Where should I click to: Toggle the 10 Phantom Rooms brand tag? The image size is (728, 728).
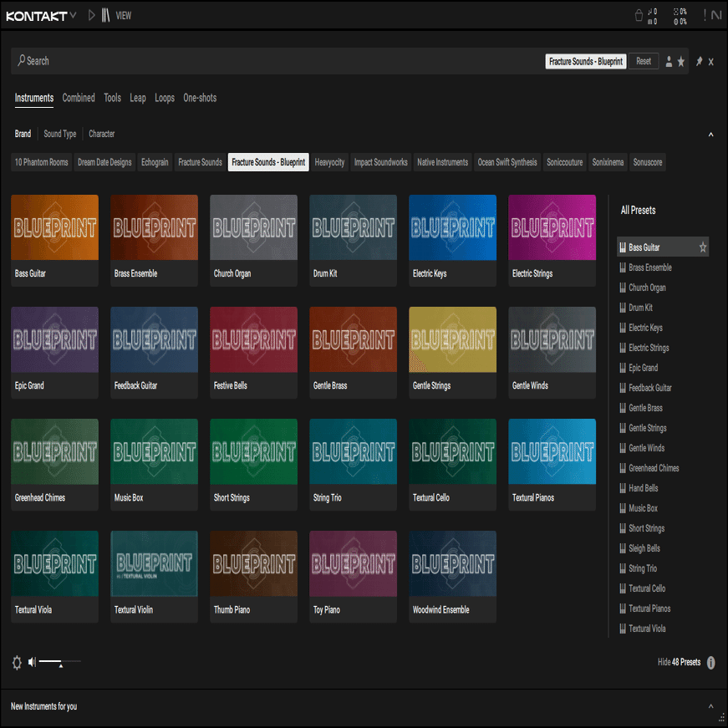pyautogui.click(x=41, y=162)
